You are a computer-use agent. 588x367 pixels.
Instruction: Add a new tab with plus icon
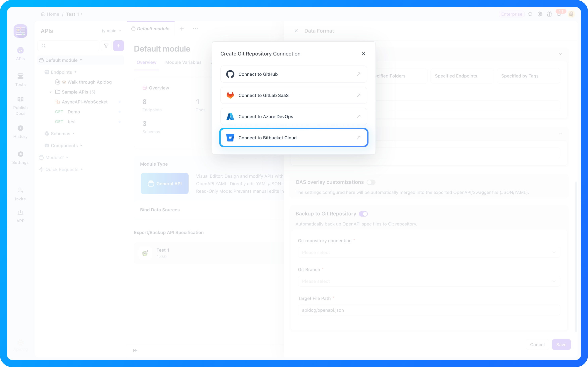(182, 29)
